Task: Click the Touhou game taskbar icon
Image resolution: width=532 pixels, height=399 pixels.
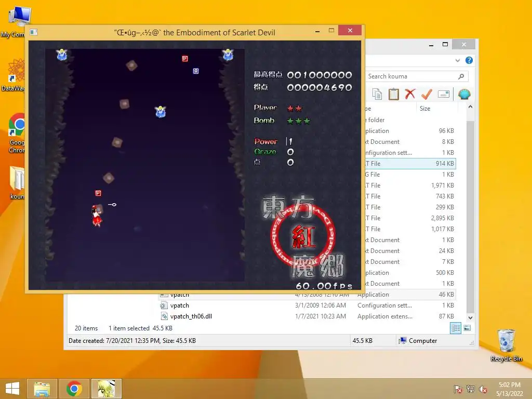Action: point(106,389)
